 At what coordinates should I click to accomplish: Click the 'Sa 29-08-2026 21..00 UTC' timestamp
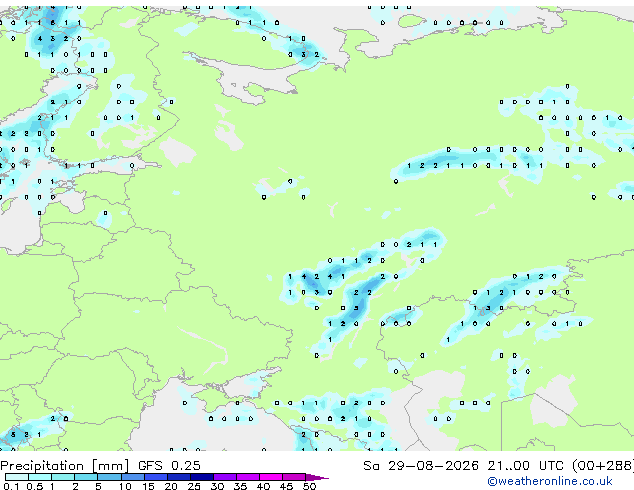tap(463, 466)
